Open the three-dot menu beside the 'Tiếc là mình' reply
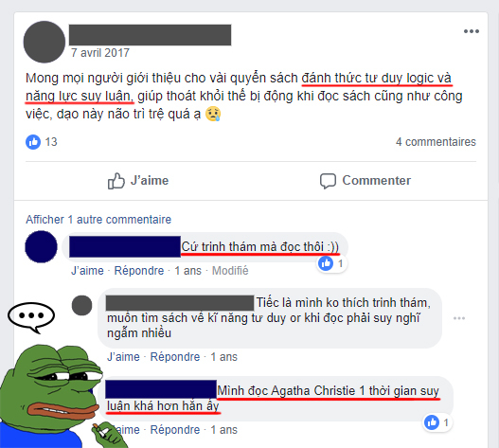The height and width of the screenshot is (448, 499). click(x=459, y=318)
